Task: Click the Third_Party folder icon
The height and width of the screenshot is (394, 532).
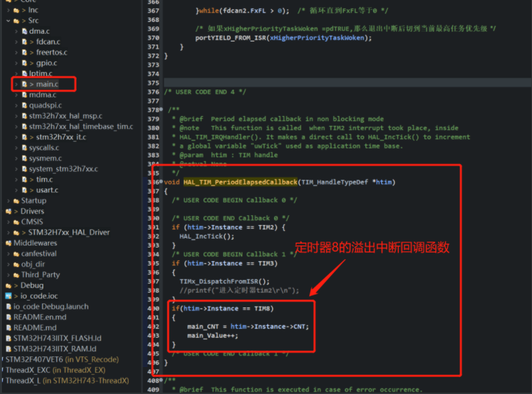Action: pos(16,275)
